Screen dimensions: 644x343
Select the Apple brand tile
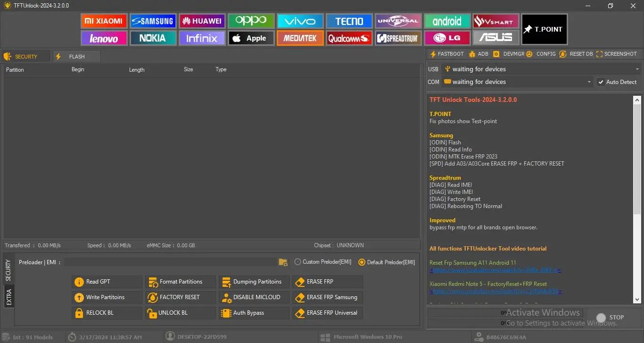click(251, 38)
